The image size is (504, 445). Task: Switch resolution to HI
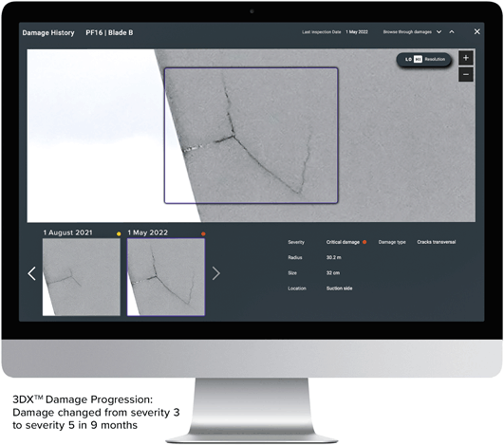pos(418,60)
